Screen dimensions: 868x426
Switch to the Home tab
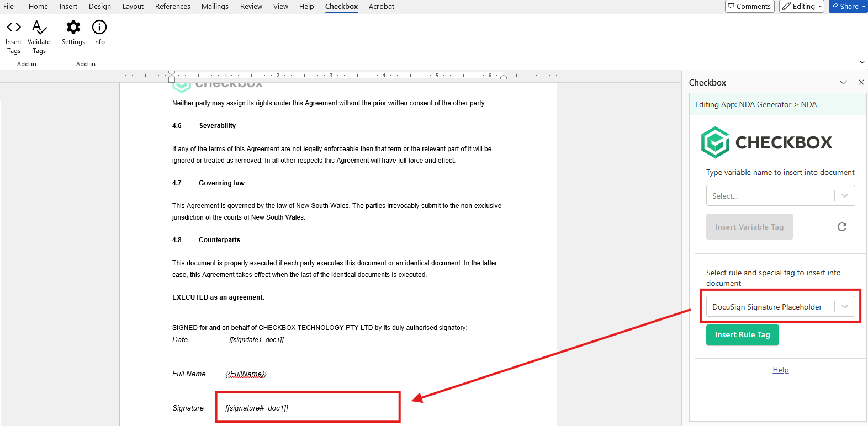38,7
